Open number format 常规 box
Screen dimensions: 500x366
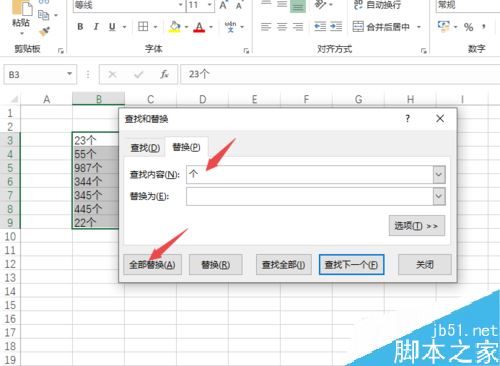click(468, 5)
